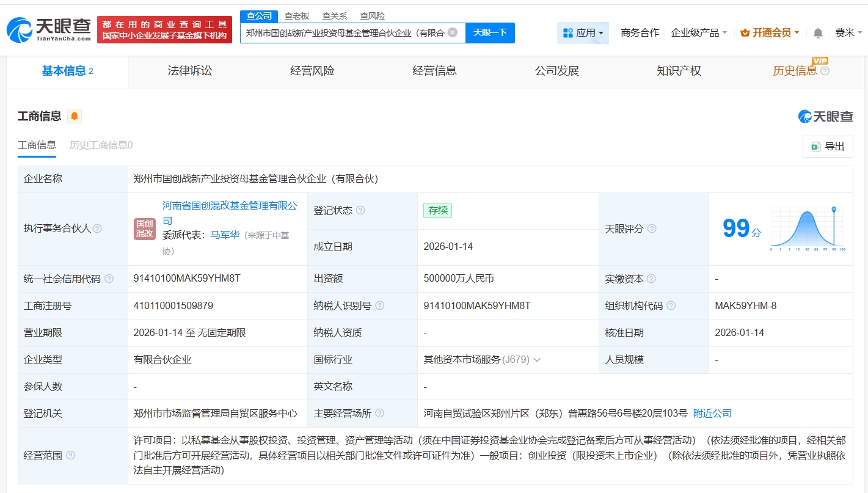This screenshot has height=493, width=868.
Task: Click the subscribe bell beside 工商信息 heading
Action: [74, 115]
